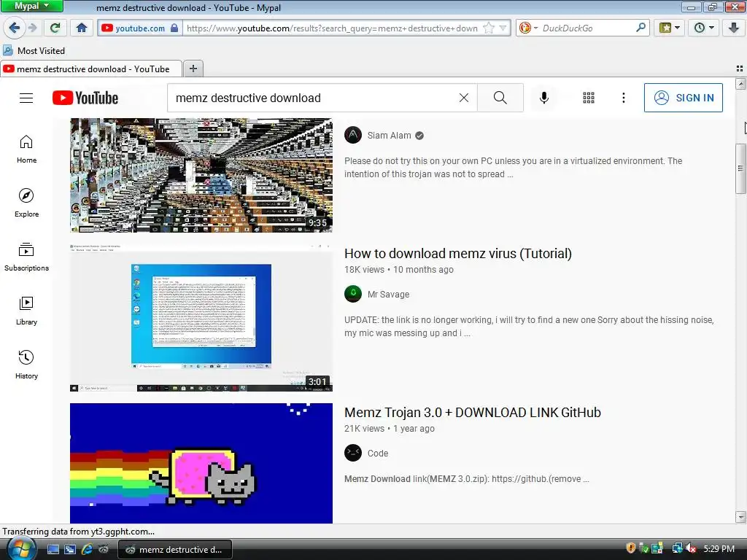Open the downloads arrow button

click(734, 28)
